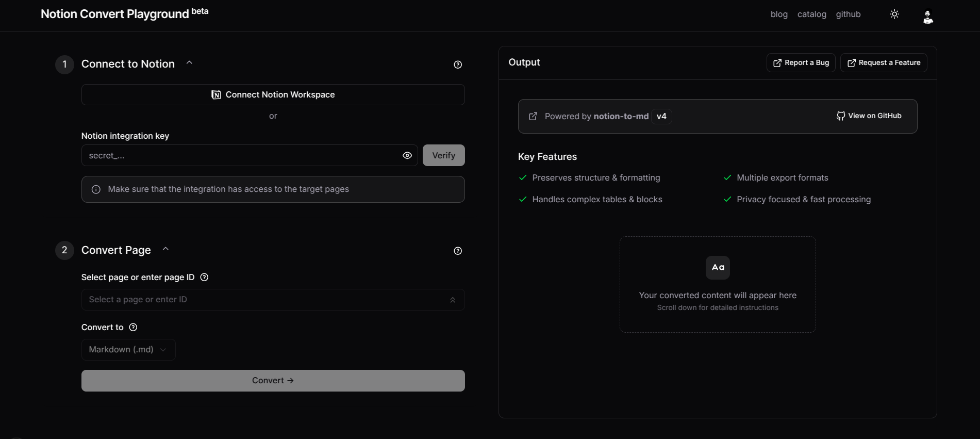Click 'Preserves structure & formatting' text
The image size is (980, 439).
pyautogui.click(x=596, y=177)
